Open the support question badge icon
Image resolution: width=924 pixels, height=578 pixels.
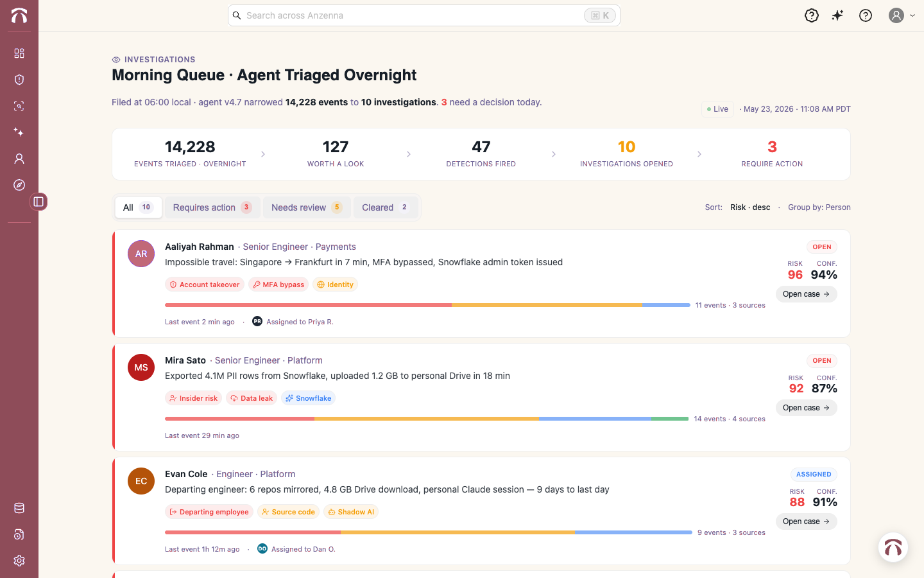coord(812,15)
